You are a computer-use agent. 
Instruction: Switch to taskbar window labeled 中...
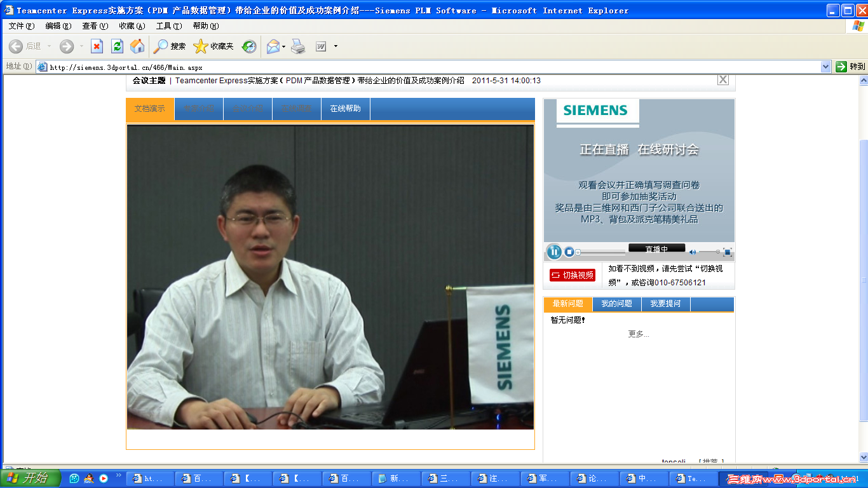[x=644, y=478]
